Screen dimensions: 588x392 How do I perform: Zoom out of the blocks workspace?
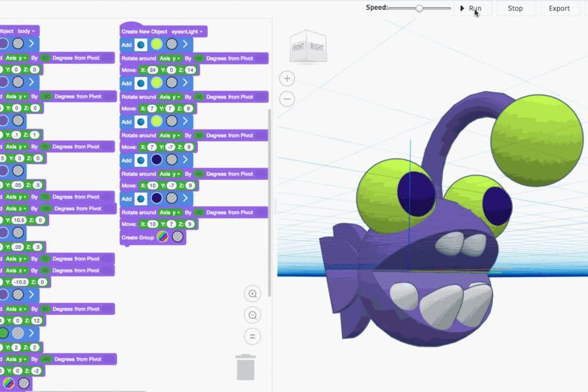point(252,315)
